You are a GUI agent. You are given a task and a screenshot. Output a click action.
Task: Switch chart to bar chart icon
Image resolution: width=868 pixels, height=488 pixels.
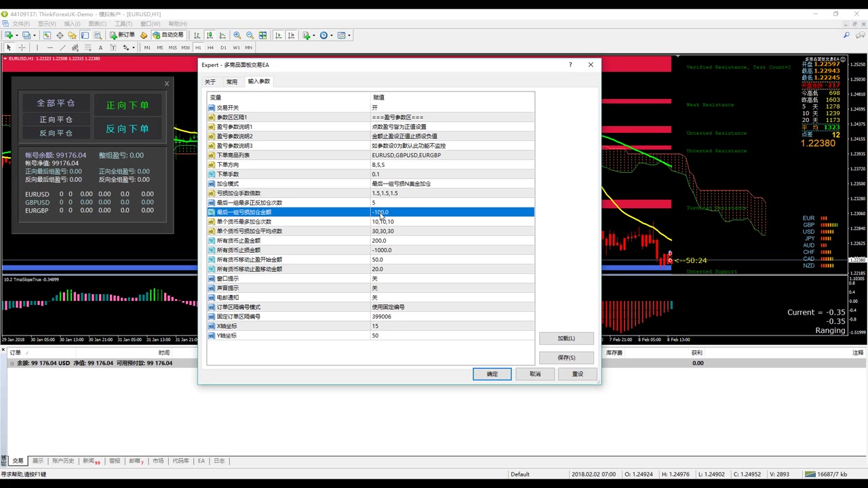[x=197, y=35]
